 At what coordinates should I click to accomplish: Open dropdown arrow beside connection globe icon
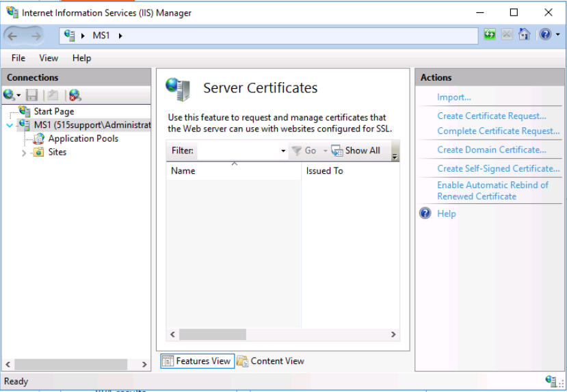18,96
